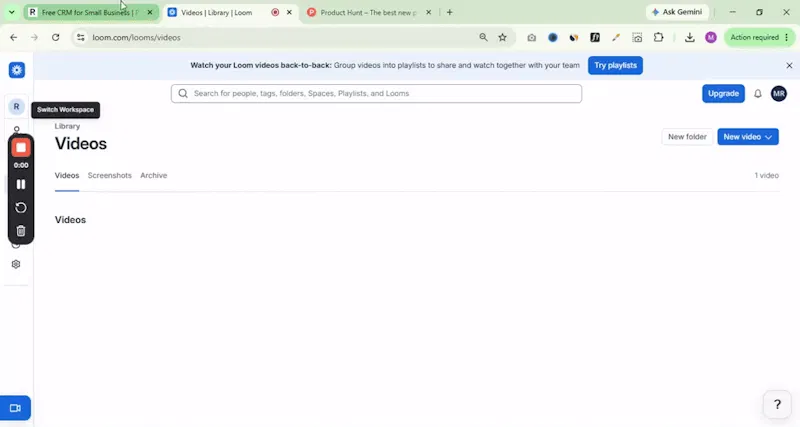The height and width of the screenshot is (427, 800).
Task: Open MR profile avatar menu
Action: pos(779,94)
